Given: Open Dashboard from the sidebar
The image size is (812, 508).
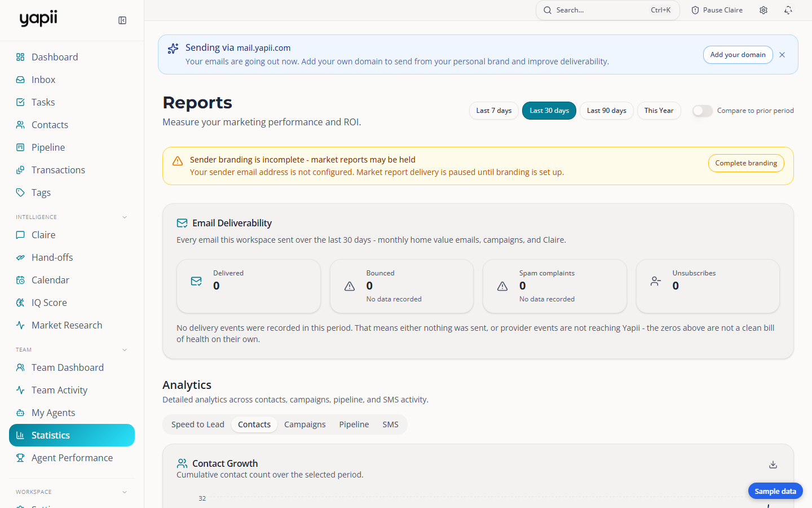Looking at the screenshot, I should pyautogui.click(x=72, y=57).
